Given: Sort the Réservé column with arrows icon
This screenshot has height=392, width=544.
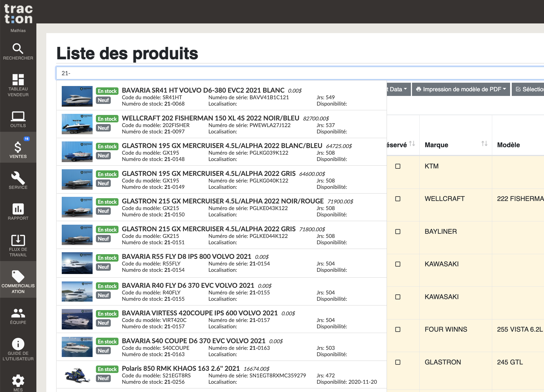Looking at the screenshot, I should tap(412, 144).
